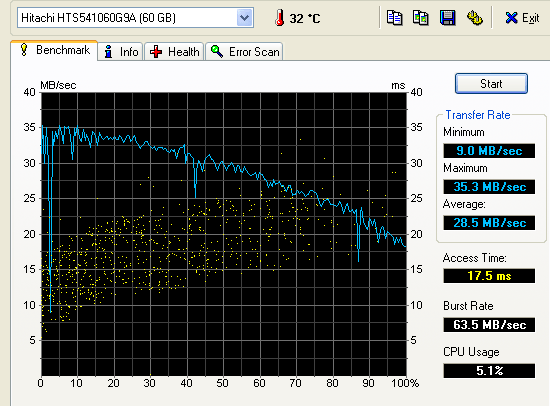This screenshot has height=406, width=550.
Task: Click the copy text to clipboard icon
Action: point(394,18)
